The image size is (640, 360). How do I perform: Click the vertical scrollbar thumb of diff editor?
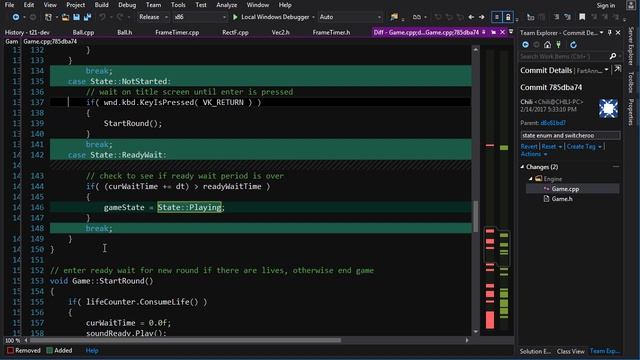coord(476,216)
